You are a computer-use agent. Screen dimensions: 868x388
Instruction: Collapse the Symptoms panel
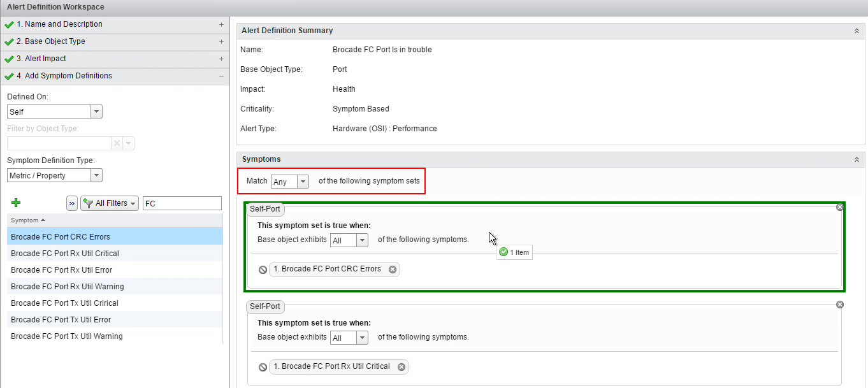(857, 159)
